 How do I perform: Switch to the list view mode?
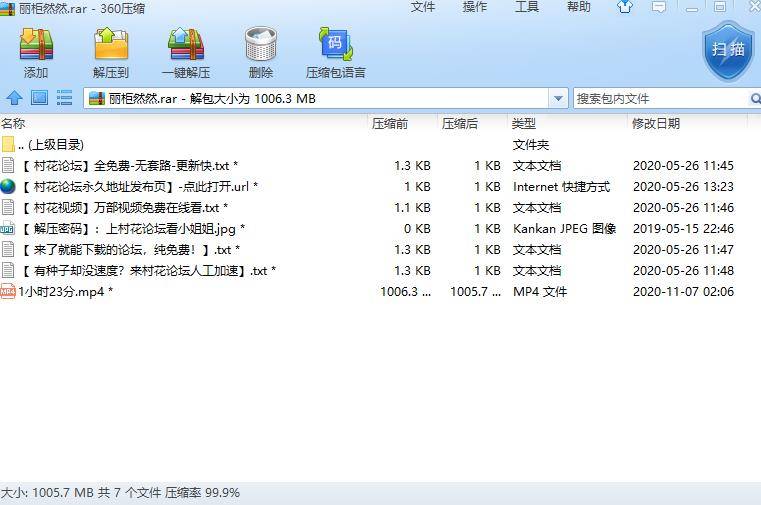point(64,98)
